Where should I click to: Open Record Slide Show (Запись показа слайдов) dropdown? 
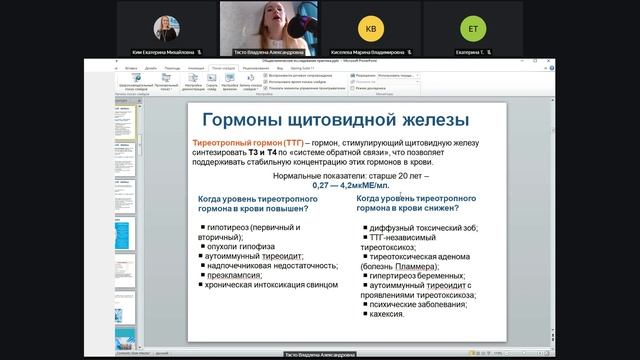251,82
